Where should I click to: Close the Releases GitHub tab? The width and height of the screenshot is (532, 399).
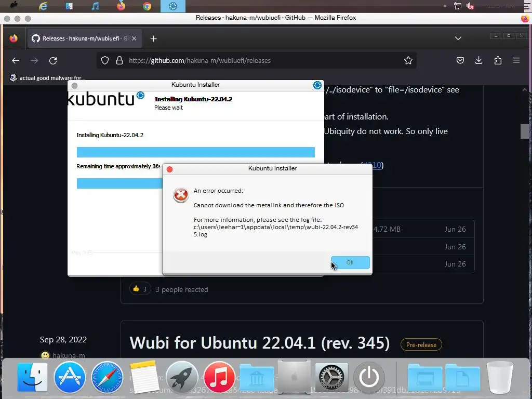pos(134,38)
